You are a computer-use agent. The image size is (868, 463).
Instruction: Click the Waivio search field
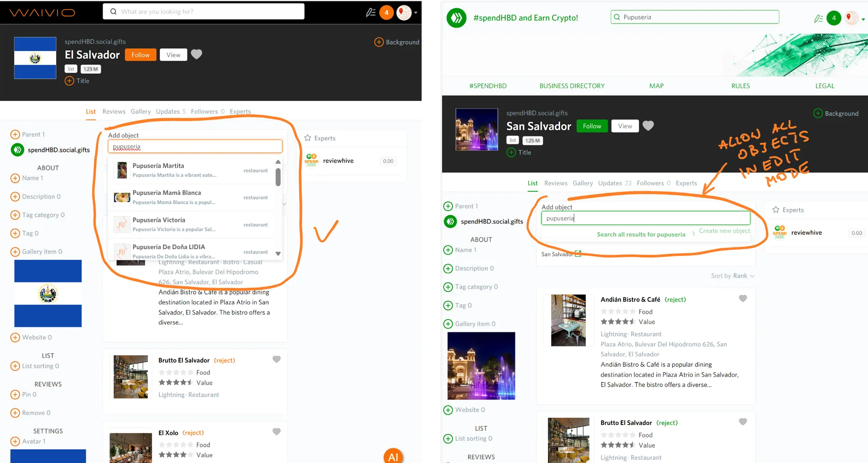(203, 12)
